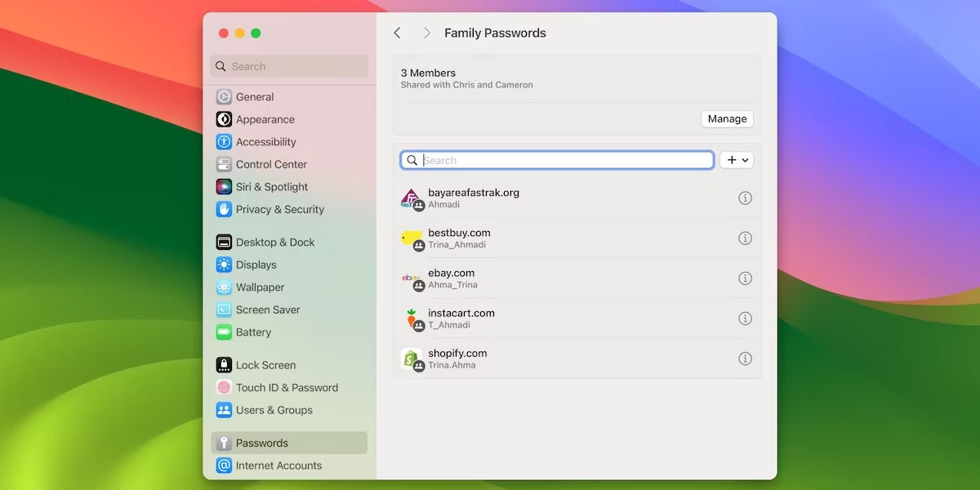Click the green zoom window button

[256, 33]
